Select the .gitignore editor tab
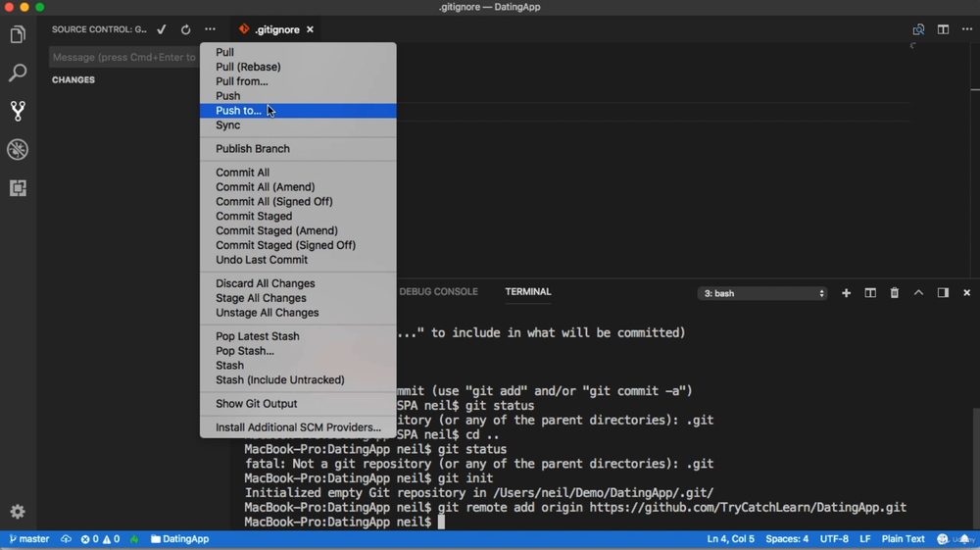 pyautogui.click(x=275, y=29)
